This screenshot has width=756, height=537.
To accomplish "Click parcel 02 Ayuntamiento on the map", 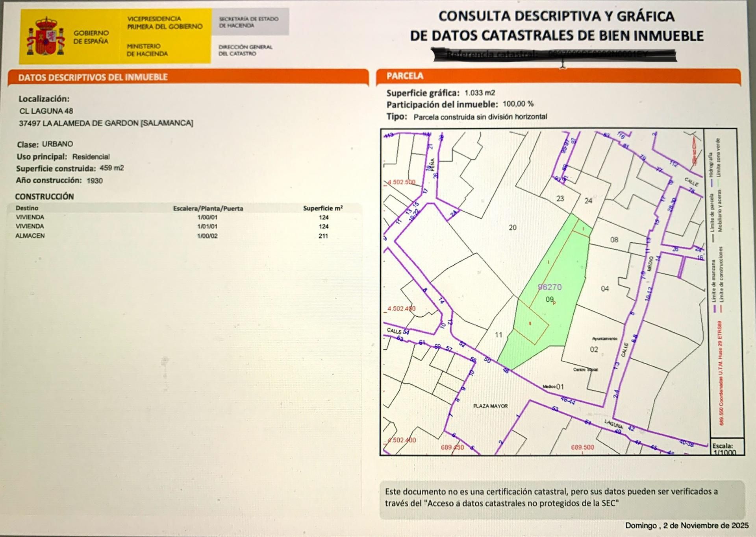I will pos(594,349).
